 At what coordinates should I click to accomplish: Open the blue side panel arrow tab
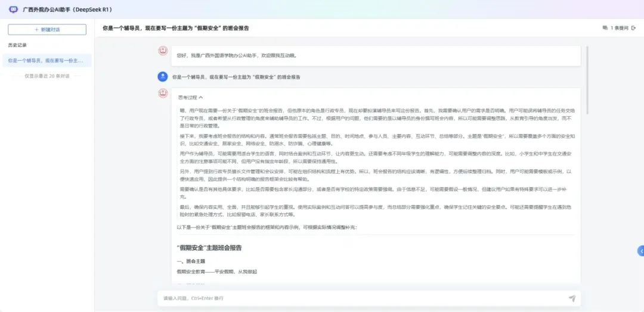(640, 251)
